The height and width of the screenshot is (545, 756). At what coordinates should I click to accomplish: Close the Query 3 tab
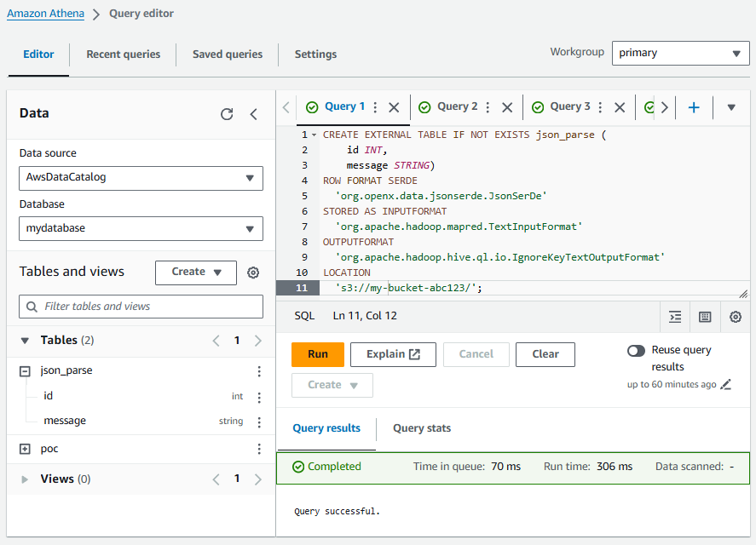click(x=620, y=107)
